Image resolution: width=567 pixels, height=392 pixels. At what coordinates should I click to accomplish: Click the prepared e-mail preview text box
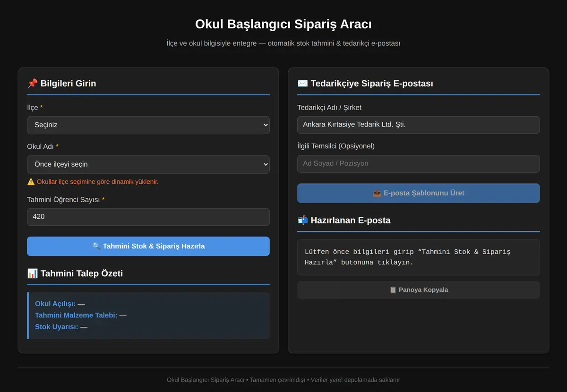click(419, 257)
